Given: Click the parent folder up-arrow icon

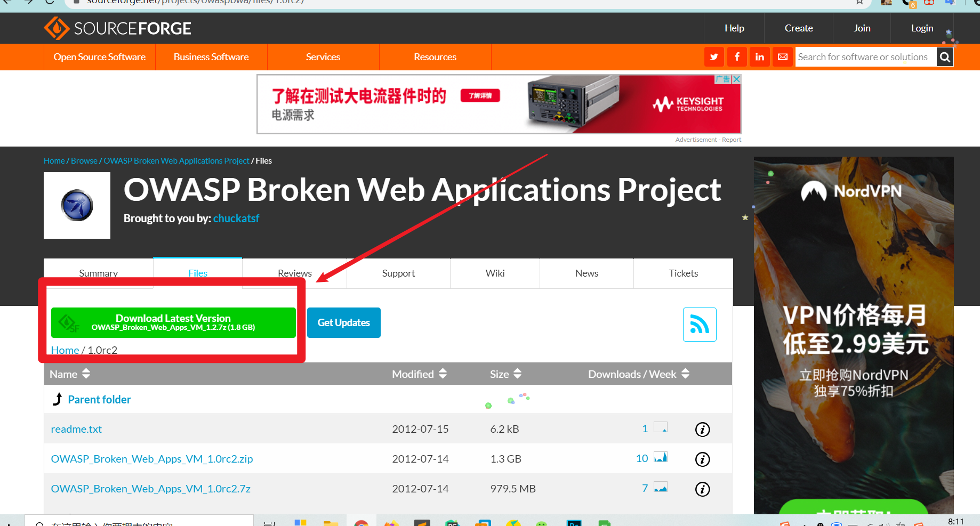Looking at the screenshot, I should (x=58, y=399).
